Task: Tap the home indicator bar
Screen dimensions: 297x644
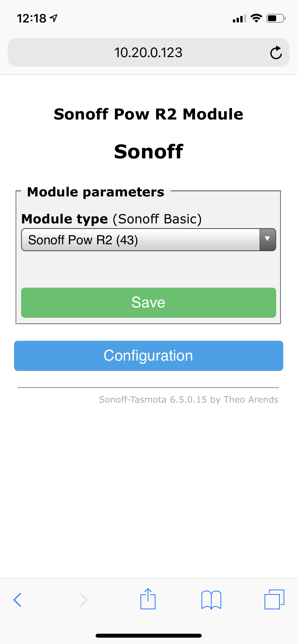Action: 148,636
